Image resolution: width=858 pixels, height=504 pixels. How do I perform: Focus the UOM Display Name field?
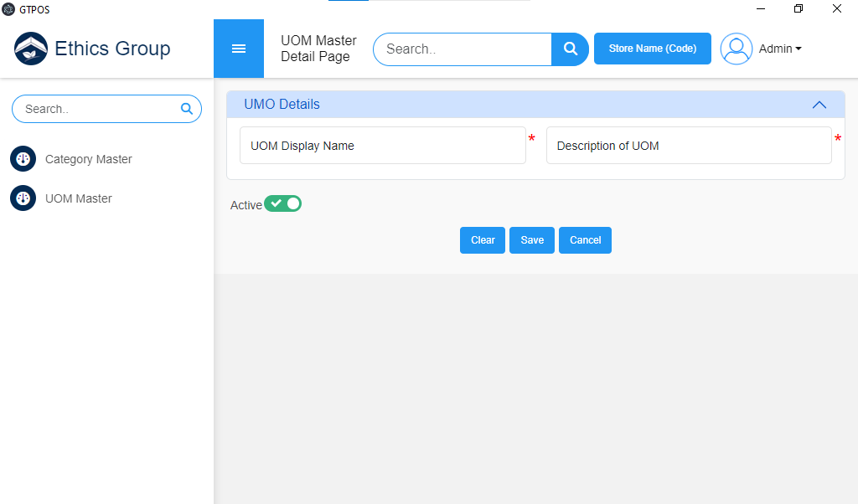(383, 146)
